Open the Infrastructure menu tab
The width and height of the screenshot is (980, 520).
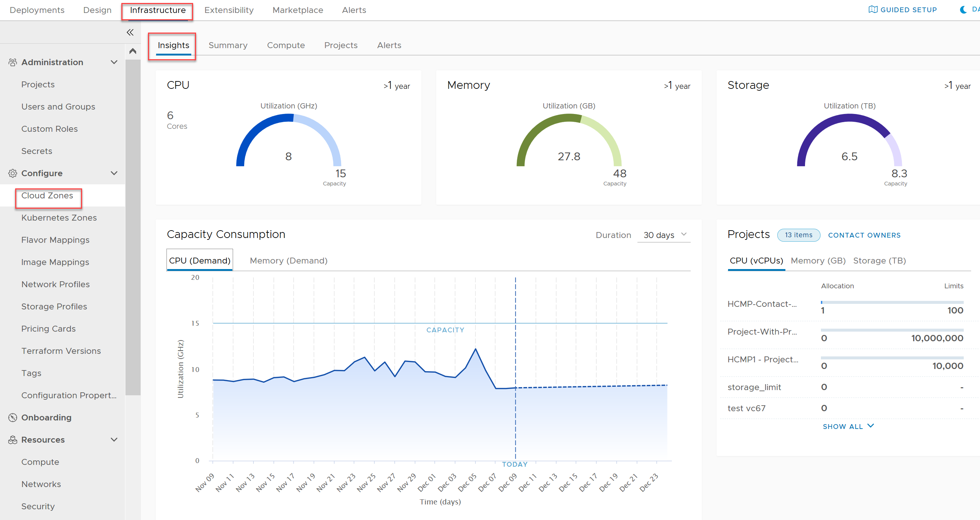tap(158, 10)
